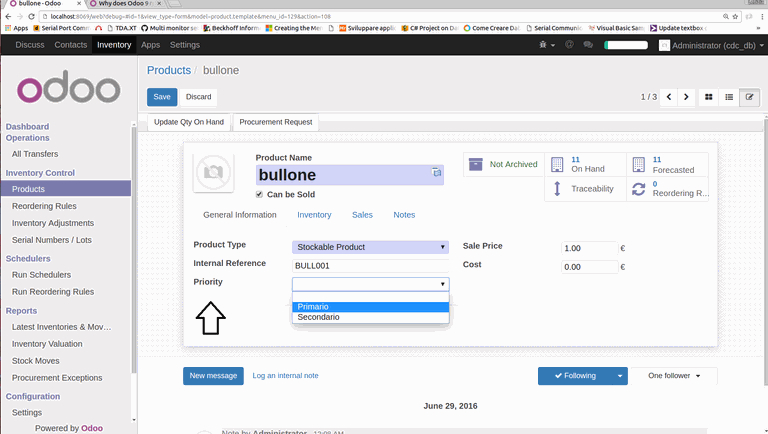Open All Transfers in sidebar
Viewport: 768px width, 434px height.
click(35, 154)
